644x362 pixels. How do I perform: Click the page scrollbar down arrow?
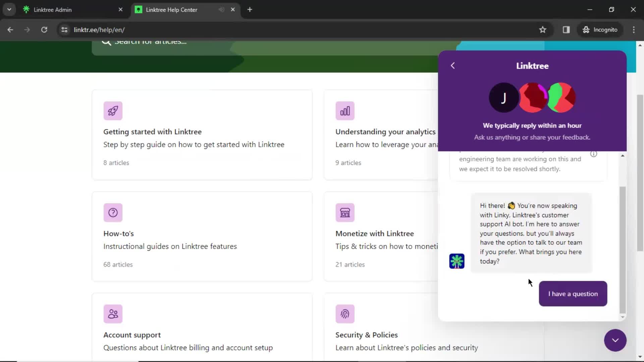coord(640,357)
